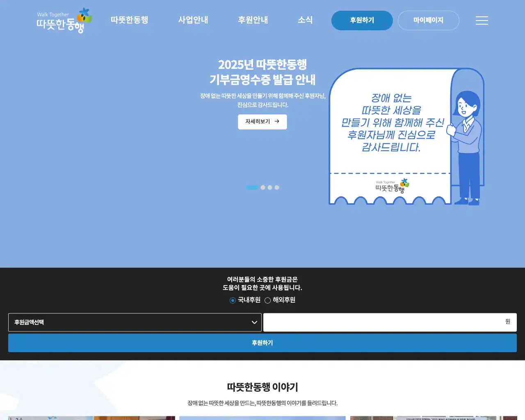Viewport: 525px width, 420px height.
Task: Open the 따뜻한동행 menu item
Action: click(130, 20)
